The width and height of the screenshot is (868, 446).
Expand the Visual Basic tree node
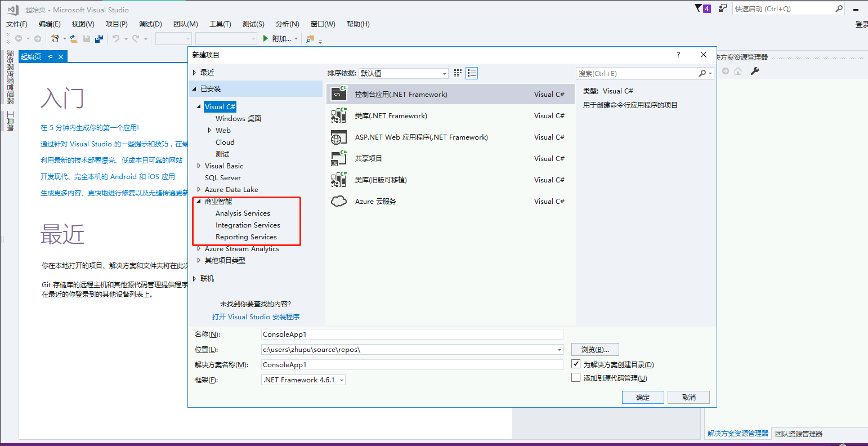point(198,166)
